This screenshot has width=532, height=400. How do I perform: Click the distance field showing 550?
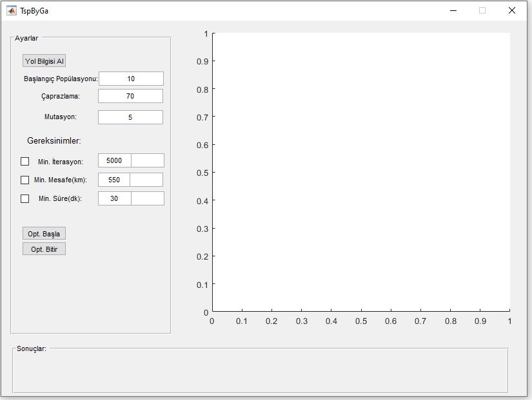pos(113,179)
